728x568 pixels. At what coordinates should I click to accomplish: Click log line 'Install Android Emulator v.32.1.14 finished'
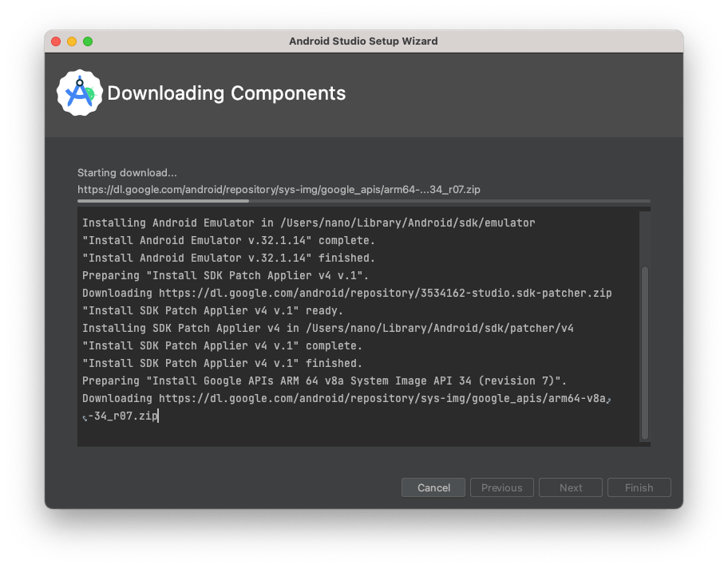click(x=228, y=258)
